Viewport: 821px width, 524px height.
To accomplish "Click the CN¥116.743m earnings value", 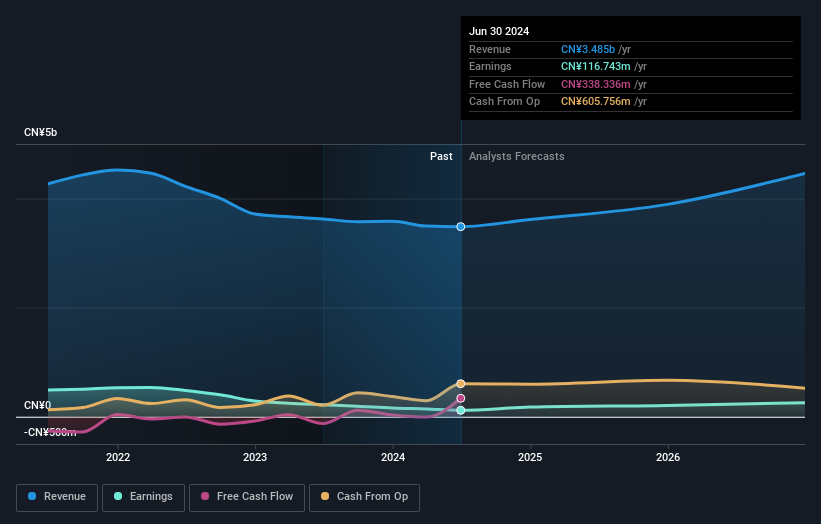I will point(596,66).
